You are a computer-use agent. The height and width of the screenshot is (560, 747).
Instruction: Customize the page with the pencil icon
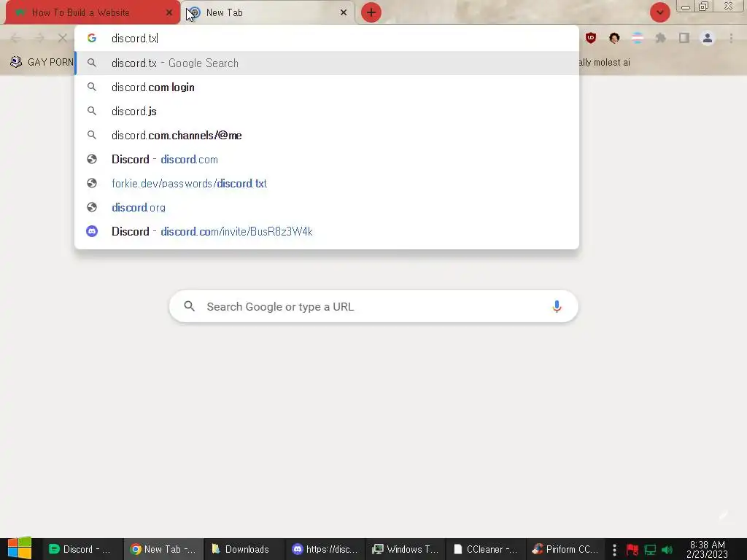[724, 515]
